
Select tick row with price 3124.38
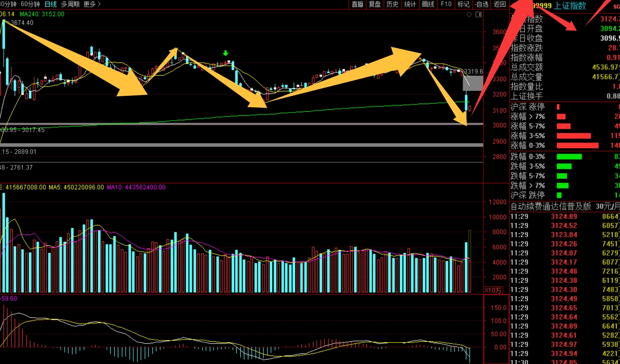coord(565,280)
